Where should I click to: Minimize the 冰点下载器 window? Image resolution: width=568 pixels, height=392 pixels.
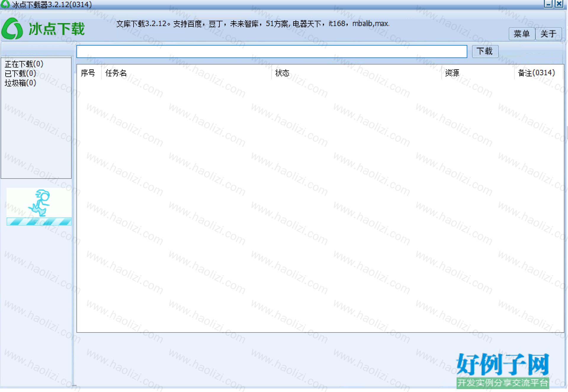point(548,4)
